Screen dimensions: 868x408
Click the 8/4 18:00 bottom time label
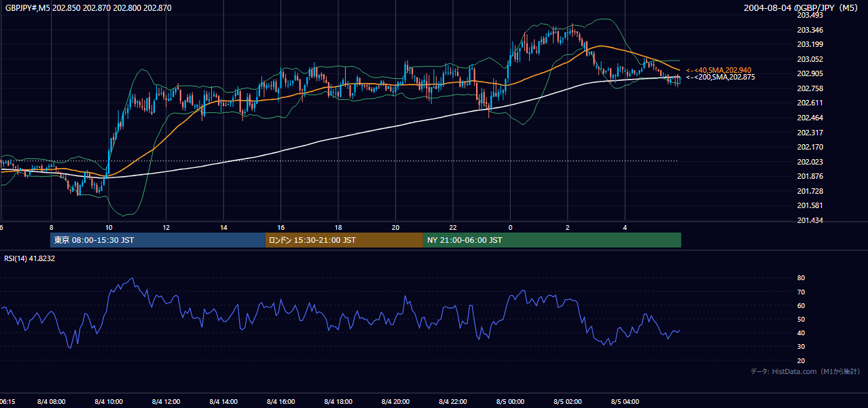338,402
